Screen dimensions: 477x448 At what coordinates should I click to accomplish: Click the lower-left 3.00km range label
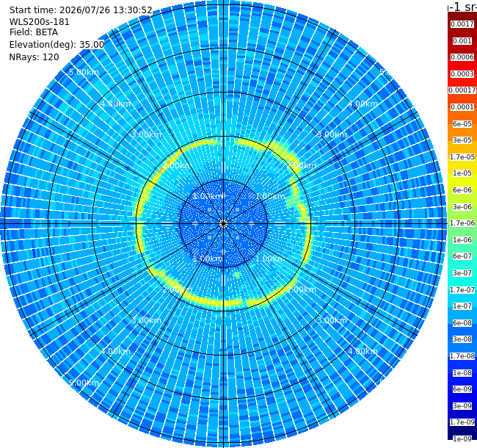[x=146, y=320]
